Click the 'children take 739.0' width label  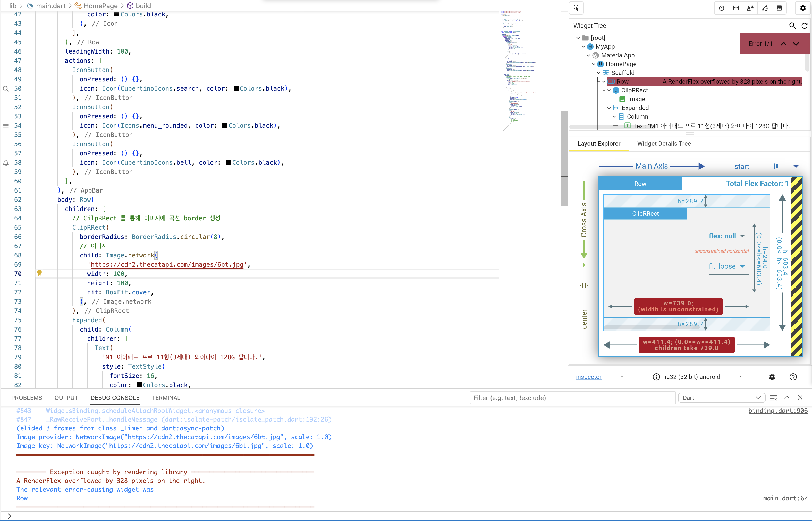(x=686, y=345)
